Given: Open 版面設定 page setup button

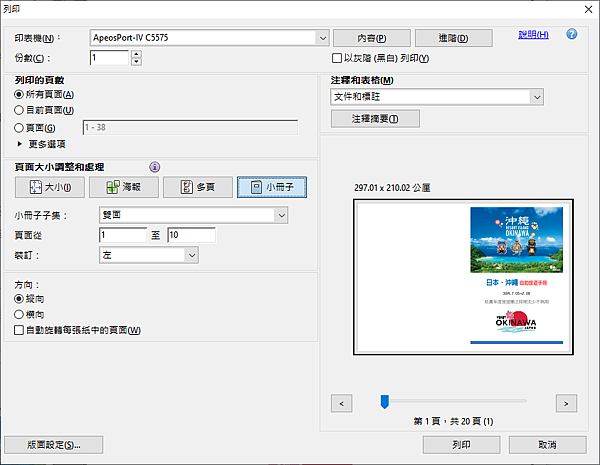Looking at the screenshot, I should click(54, 445).
